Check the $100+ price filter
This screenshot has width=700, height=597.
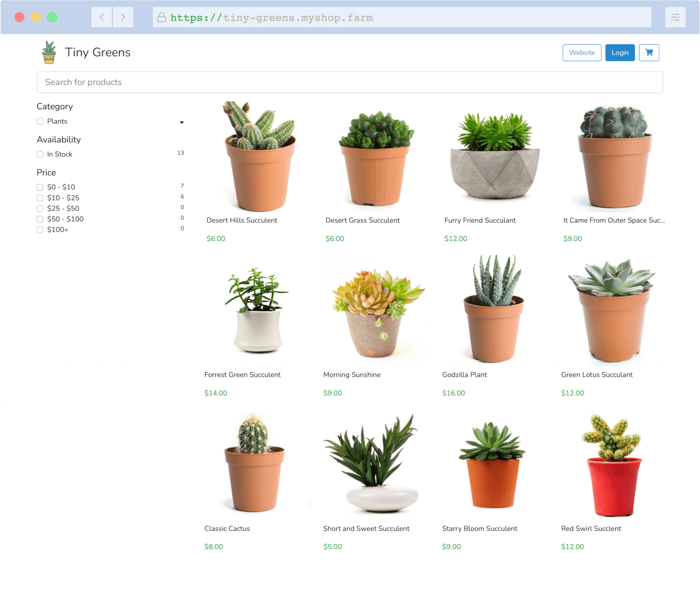point(40,229)
